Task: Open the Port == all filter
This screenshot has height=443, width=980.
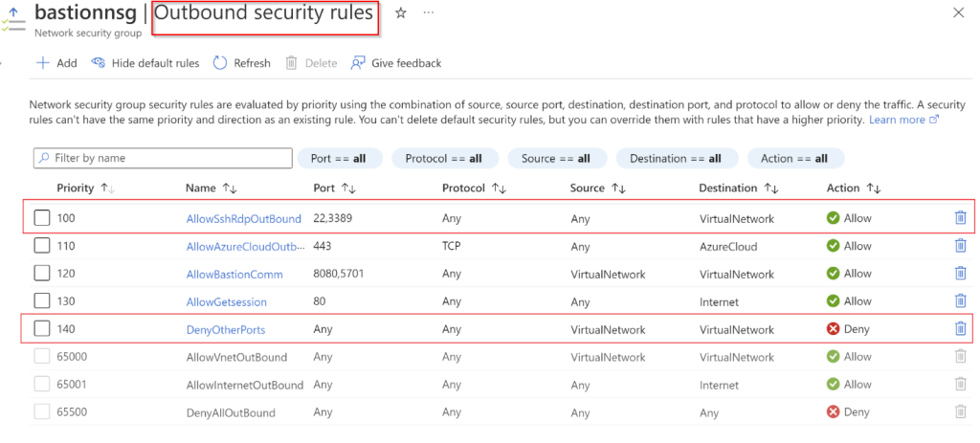Action: [x=339, y=158]
